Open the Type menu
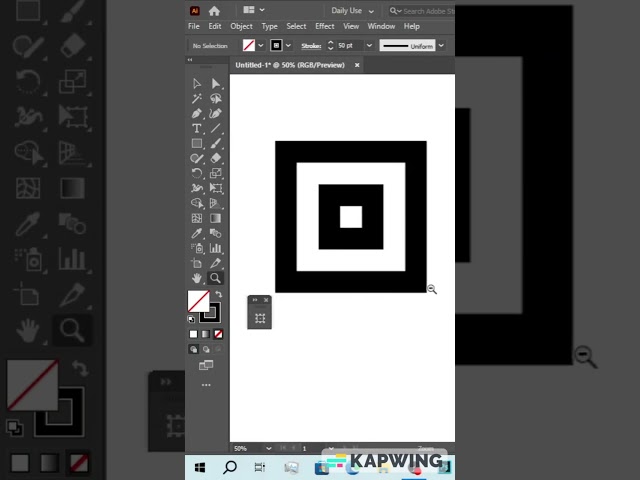The height and width of the screenshot is (480, 640). point(269,26)
